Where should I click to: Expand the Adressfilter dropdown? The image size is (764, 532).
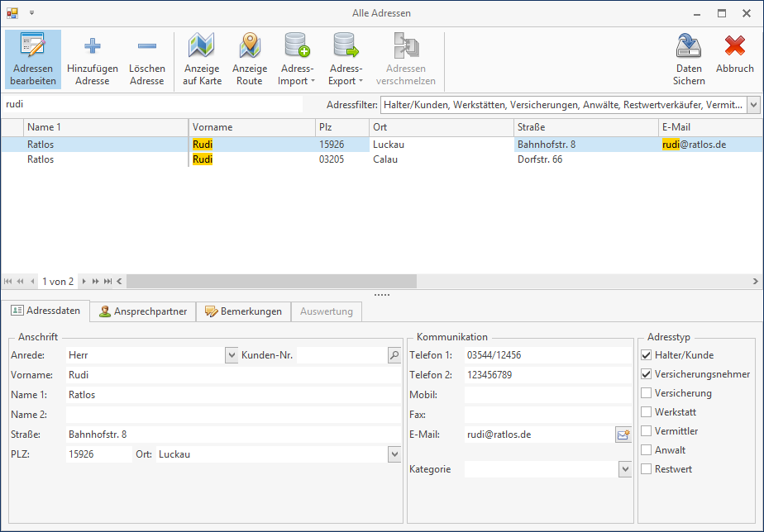(x=753, y=105)
